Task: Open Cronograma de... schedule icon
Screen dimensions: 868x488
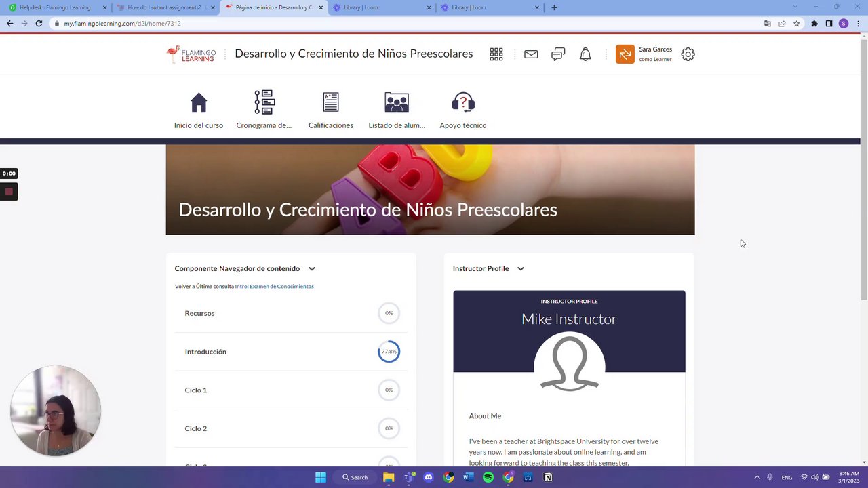Action: [x=264, y=102]
